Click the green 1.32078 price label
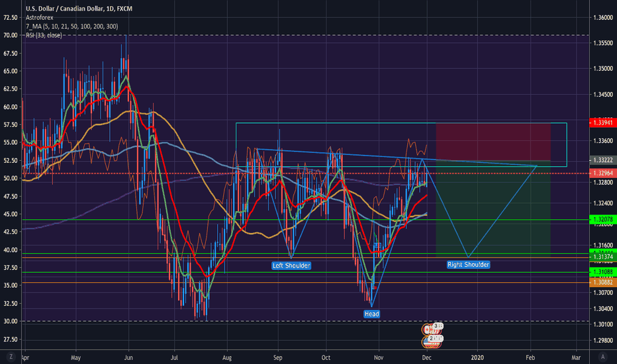The width and height of the screenshot is (617, 364). [x=602, y=219]
